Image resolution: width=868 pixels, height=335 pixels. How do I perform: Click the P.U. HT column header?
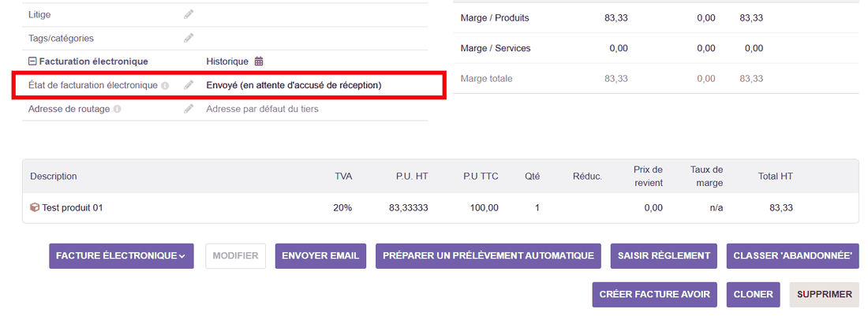click(x=412, y=177)
